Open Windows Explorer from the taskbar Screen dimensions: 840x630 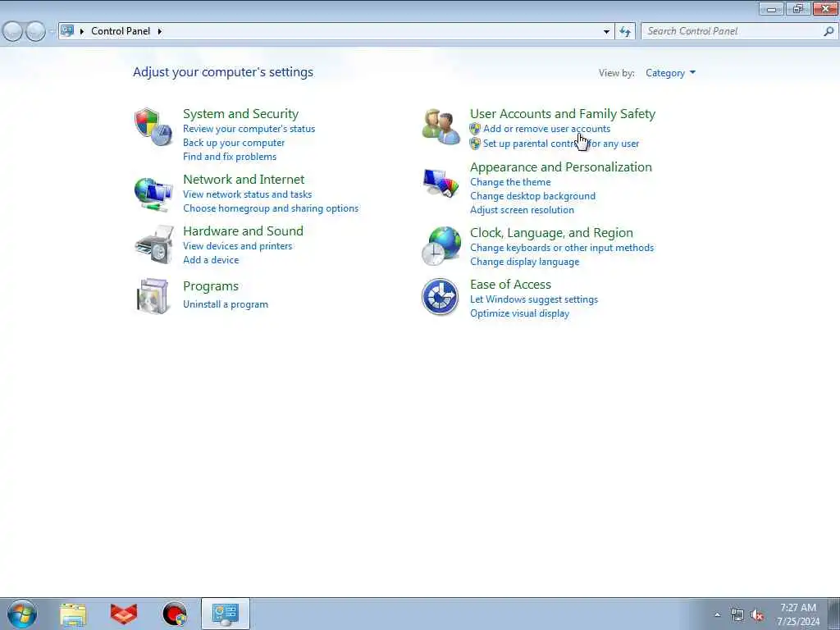point(73,614)
